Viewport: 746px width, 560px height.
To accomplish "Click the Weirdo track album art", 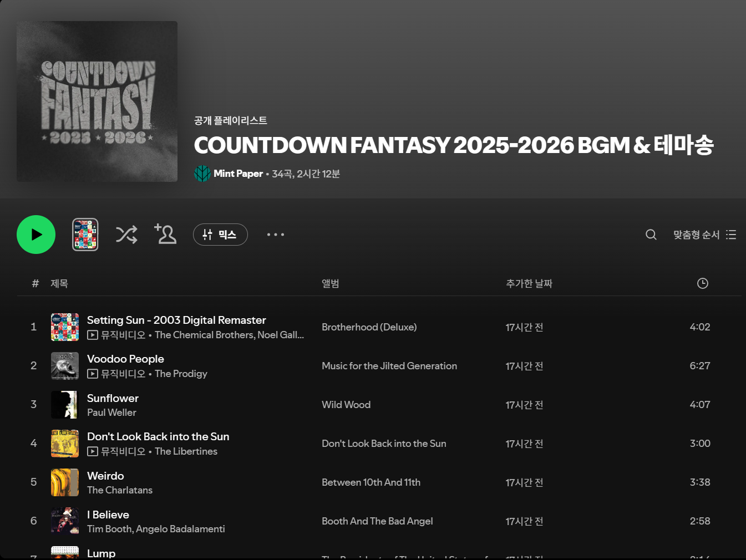I will click(65, 482).
